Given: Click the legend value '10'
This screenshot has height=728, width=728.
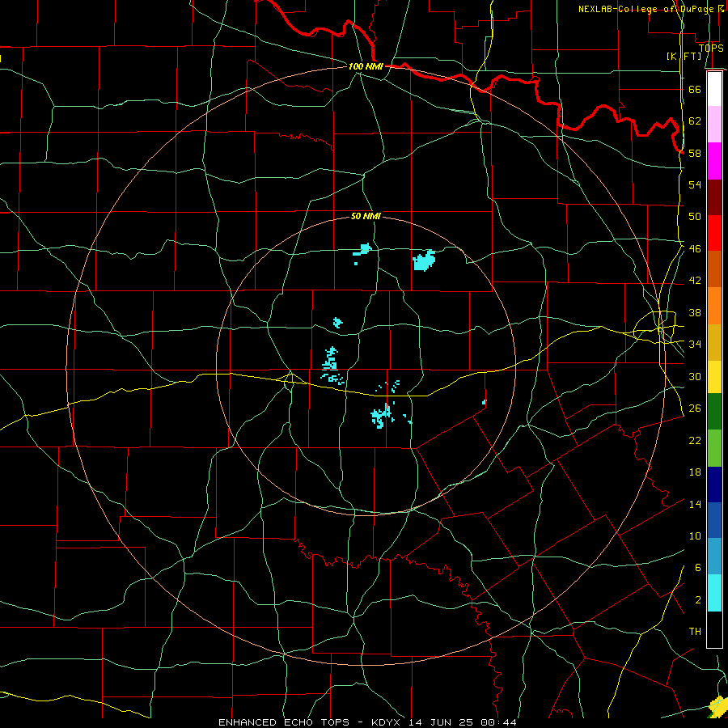Looking at the screenshot, I should (695, 535).
